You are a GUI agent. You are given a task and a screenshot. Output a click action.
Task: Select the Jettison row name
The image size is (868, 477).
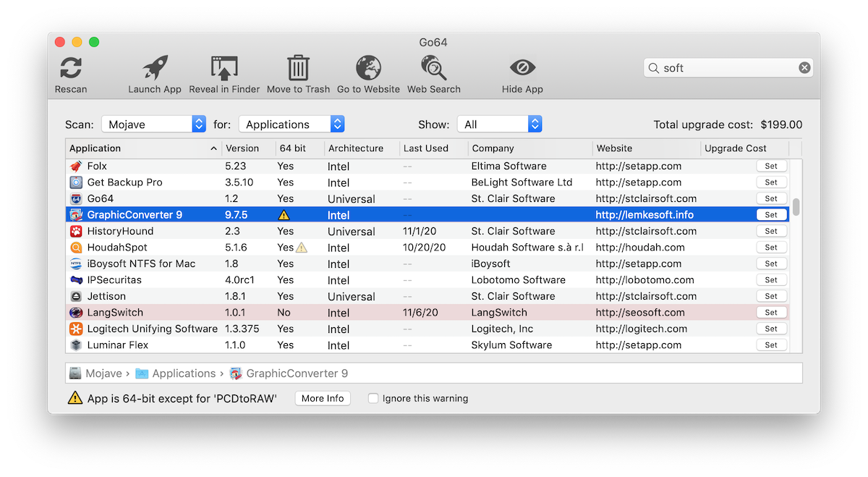(x=106, y=296)
